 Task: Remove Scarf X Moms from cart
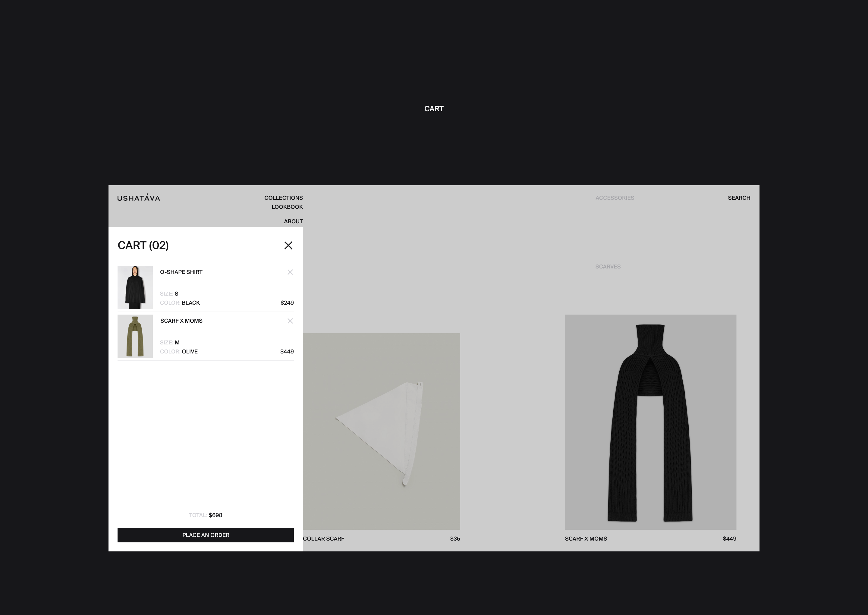click(x=290, y=321)
